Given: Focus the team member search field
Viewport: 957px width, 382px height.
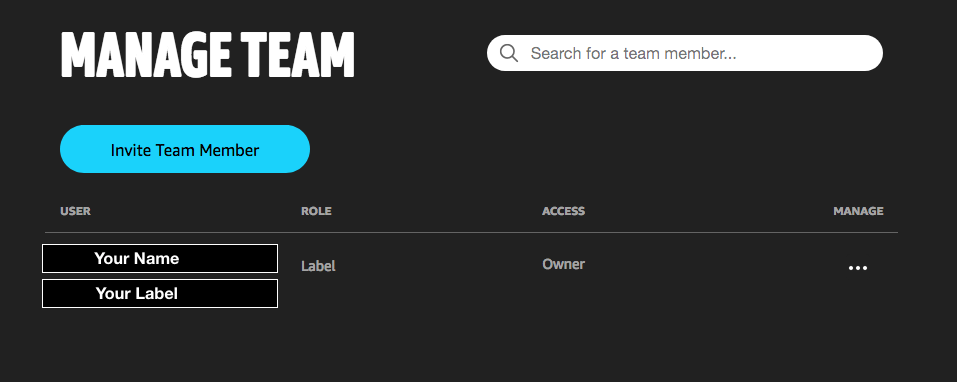Looking at the screenshot, I should (685, 53).
